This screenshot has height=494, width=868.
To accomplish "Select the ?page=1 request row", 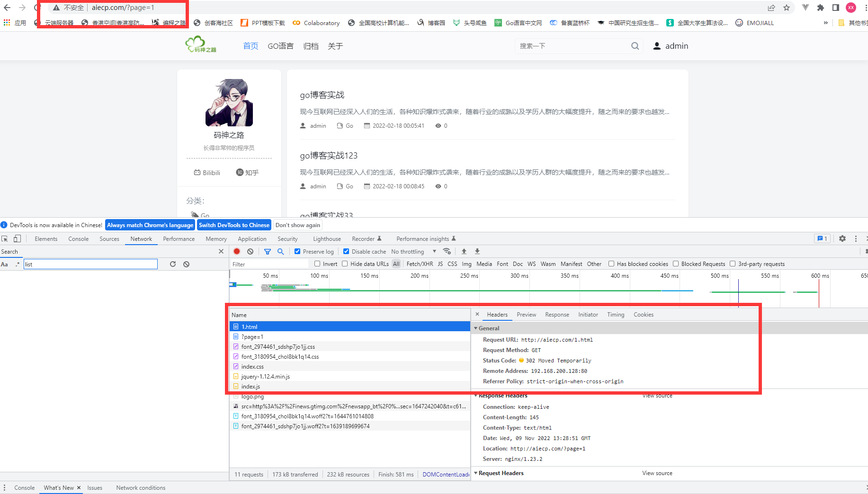I will click(349, 337).
